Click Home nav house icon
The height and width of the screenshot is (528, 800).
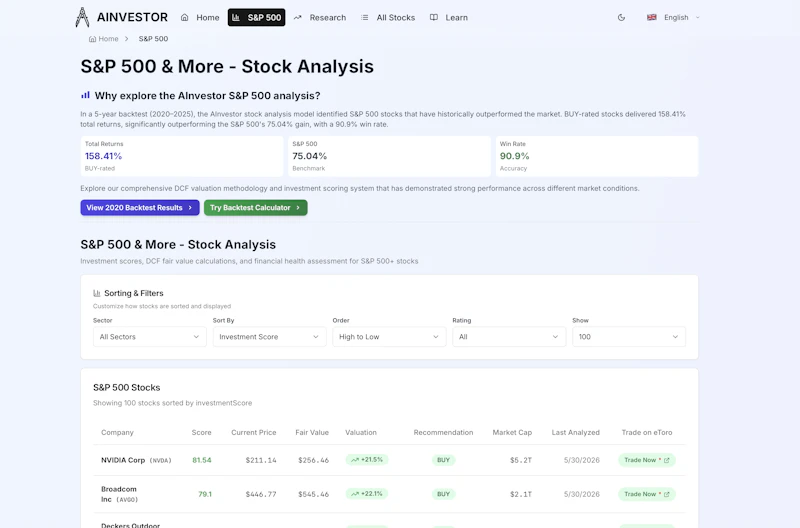[185, 17]
